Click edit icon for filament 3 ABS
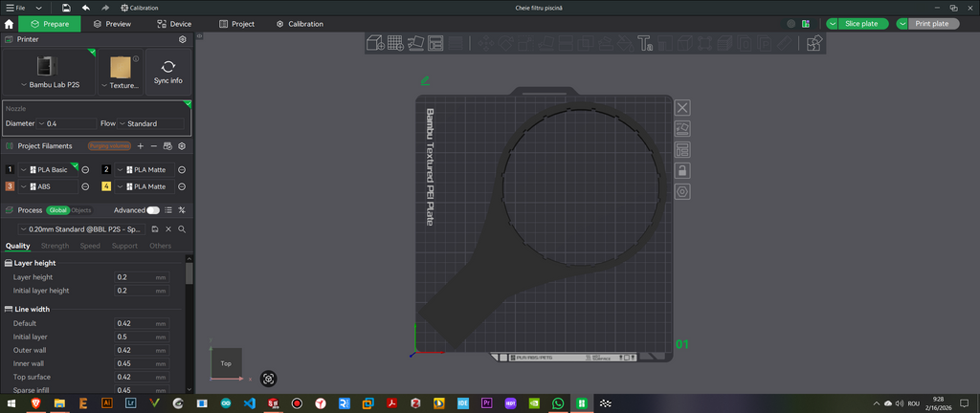The image size is (980, 413). (x=85, y=186)
